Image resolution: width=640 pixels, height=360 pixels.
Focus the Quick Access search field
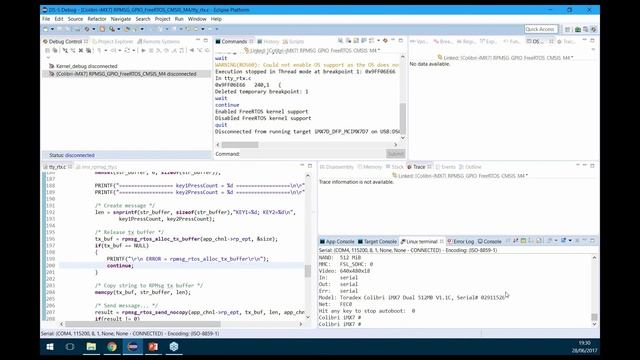click(541, 29)
